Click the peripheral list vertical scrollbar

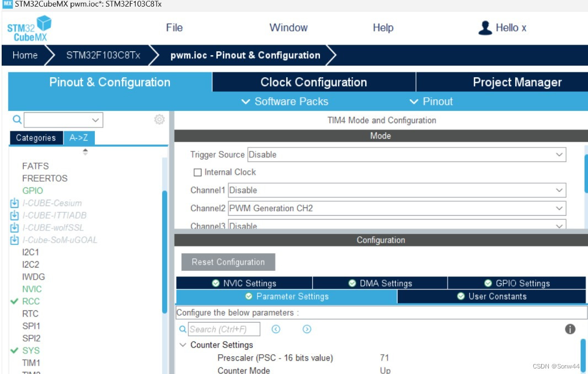pyautogui.click(x=164, y=252)
